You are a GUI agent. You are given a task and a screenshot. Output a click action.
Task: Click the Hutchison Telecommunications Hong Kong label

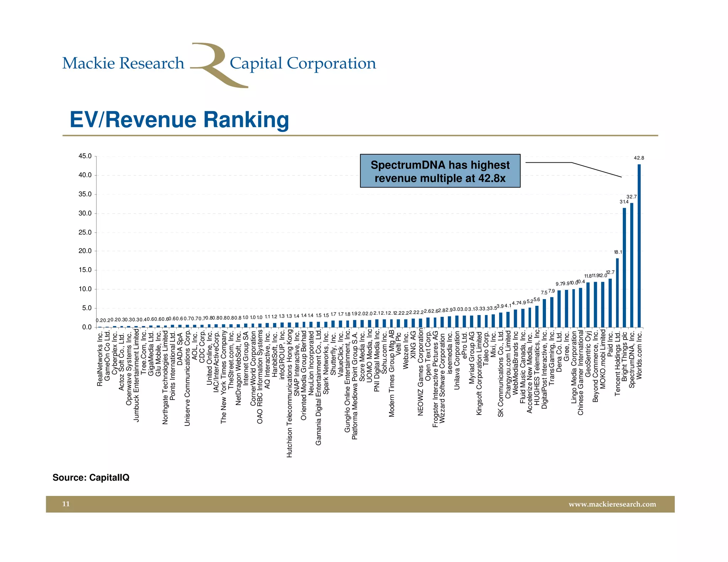(x=289, y=393)
